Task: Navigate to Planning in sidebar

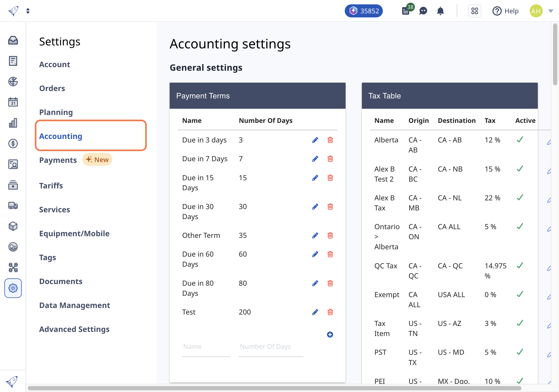Action: pos(56,112)
